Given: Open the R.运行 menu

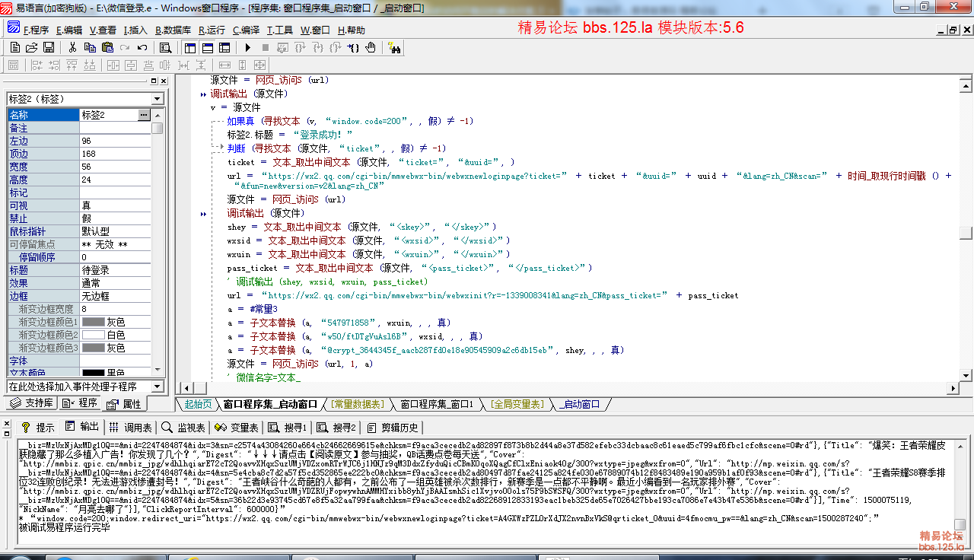Looking at the screenshot, I should coord(212,30).
